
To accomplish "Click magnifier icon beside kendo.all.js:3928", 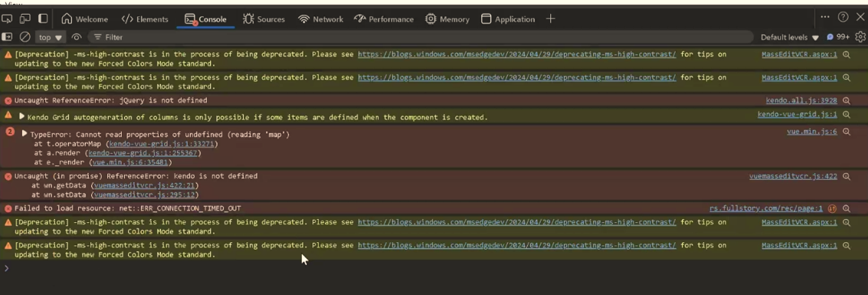I will coord(847,100).
